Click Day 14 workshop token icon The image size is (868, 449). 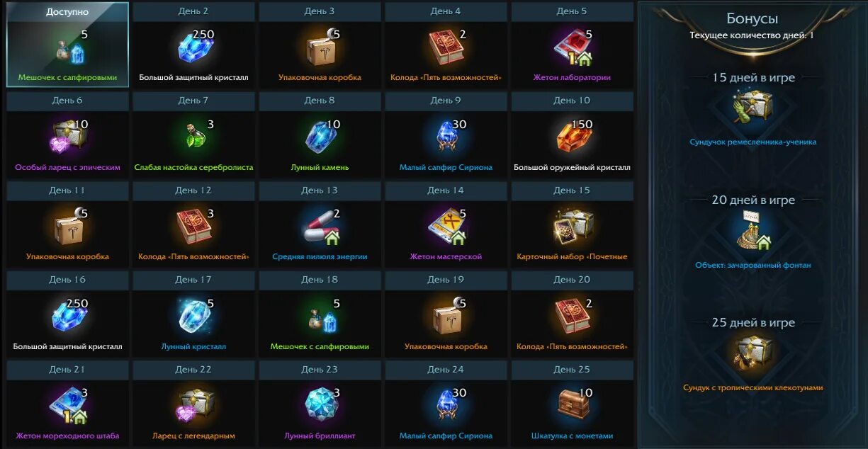[x=447, y=227]
